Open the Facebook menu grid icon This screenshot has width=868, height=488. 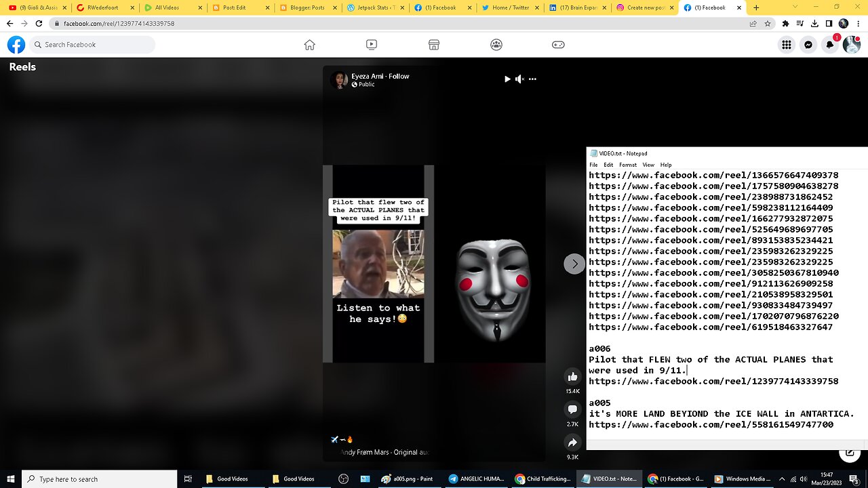(x=787, y=45)
